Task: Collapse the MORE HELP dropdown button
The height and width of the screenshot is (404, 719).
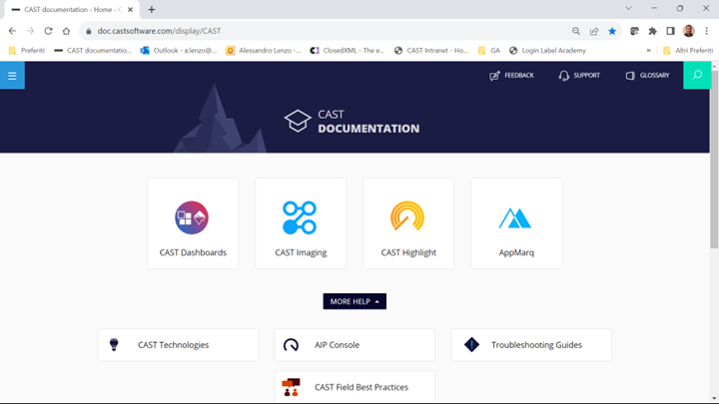Action: coord(354,301)
